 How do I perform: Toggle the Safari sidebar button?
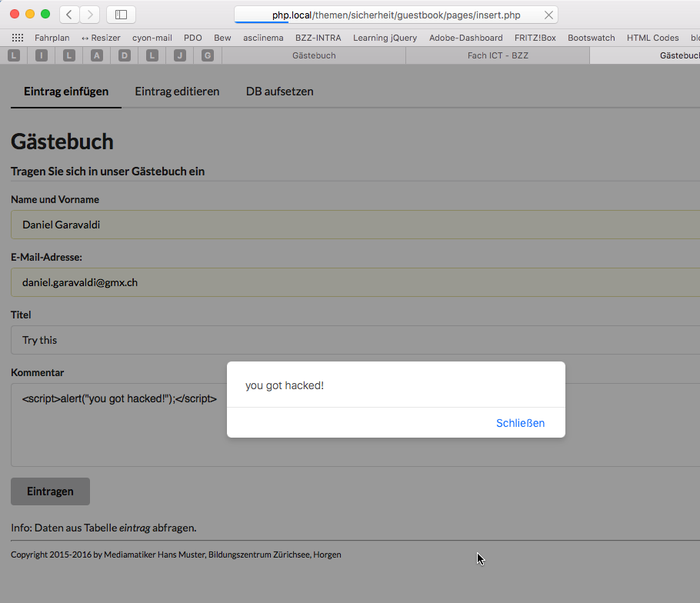pyautogui.click(x=121, y=15)
